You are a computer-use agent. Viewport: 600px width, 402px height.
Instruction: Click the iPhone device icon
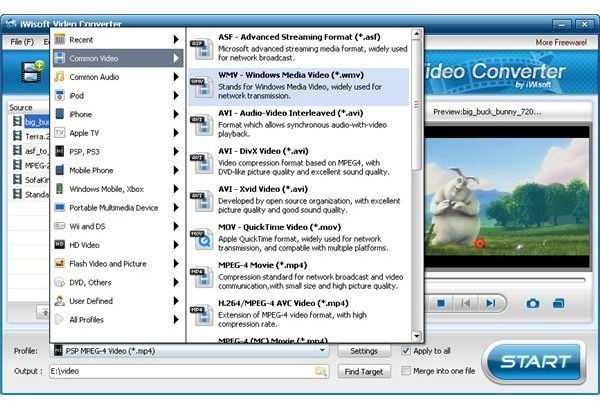(59, 114)
